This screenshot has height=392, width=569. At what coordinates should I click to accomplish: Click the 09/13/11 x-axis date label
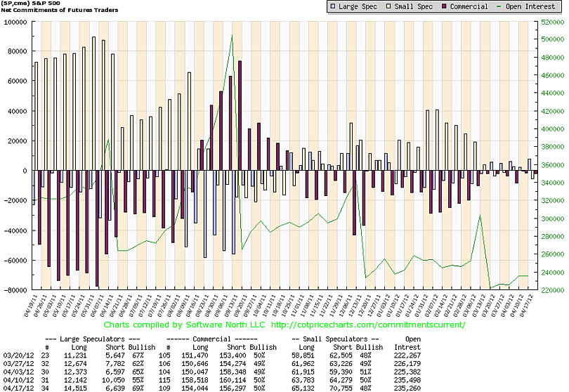click(x=230, y=306)
